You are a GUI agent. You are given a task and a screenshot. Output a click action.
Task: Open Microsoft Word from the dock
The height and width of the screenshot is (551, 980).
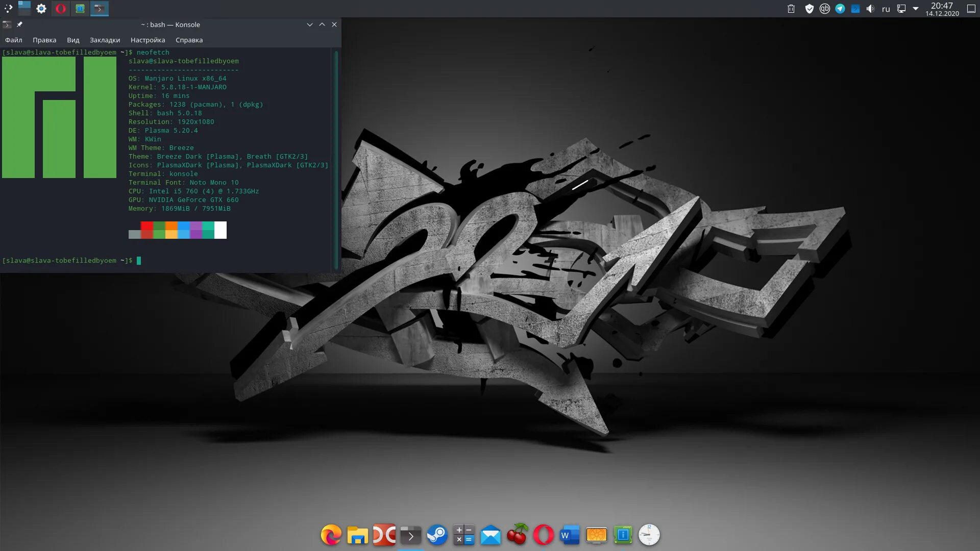570,535
